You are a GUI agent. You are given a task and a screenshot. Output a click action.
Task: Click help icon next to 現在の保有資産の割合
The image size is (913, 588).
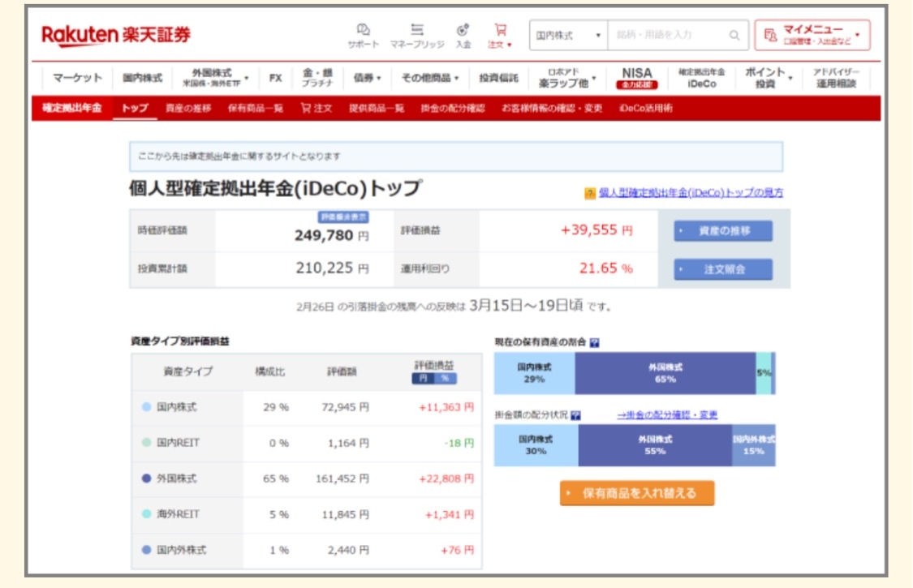tap(594, 342)
